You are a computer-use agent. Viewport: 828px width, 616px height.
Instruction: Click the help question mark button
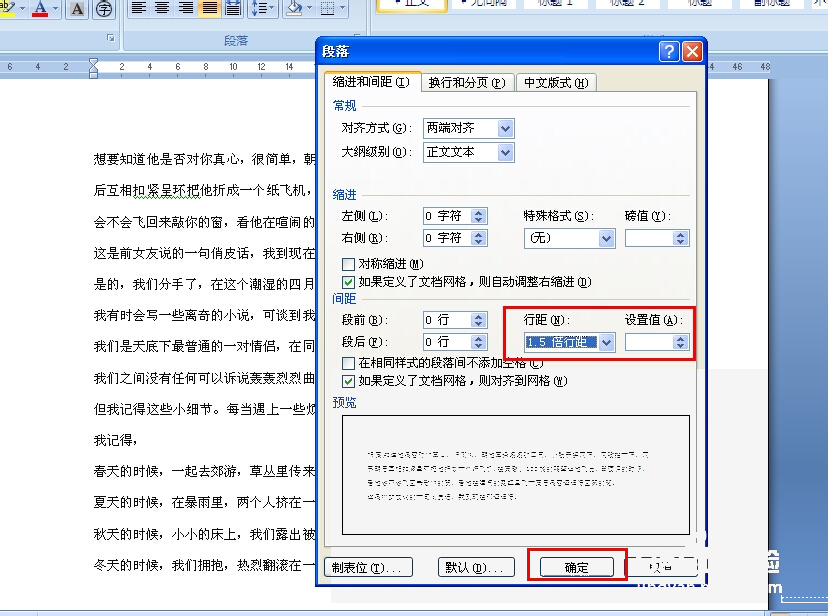(669, 52)
